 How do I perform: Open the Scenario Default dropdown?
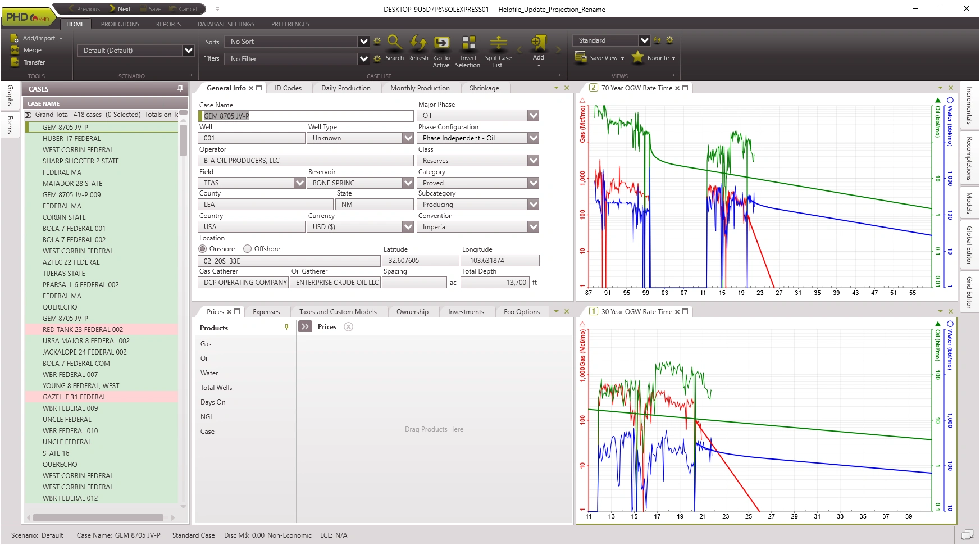(188, 51)
